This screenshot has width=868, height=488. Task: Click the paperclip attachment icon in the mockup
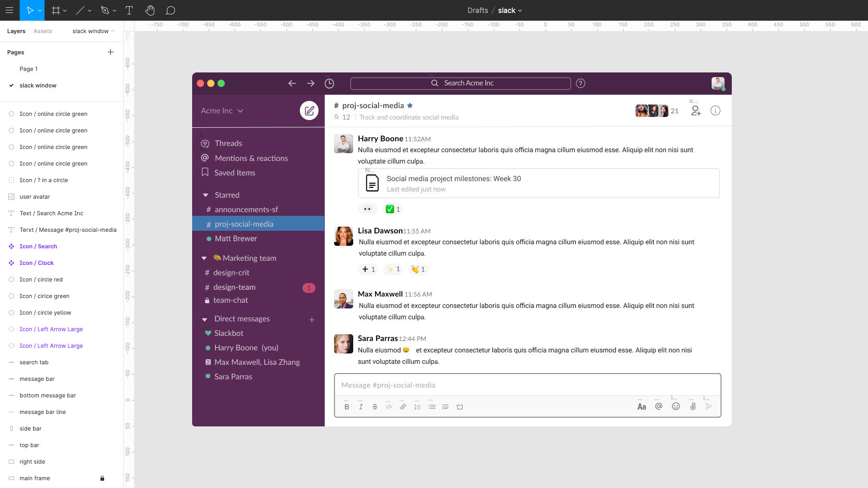[x=692, y=407]
